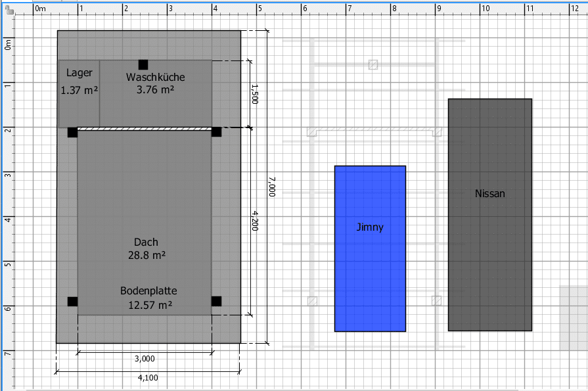This screenshot has height=391, width=588.
Task: Select the 4,200 dimension line label
Action: 255,221
